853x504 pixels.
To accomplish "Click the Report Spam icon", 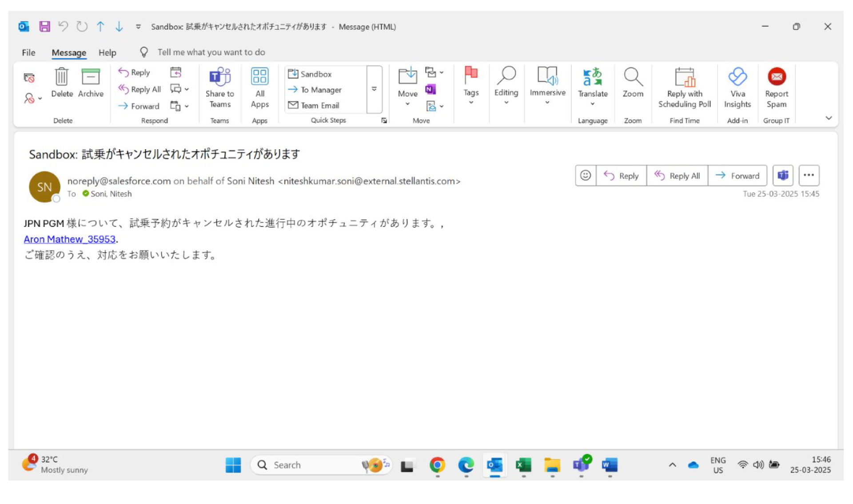I will 776,77.
